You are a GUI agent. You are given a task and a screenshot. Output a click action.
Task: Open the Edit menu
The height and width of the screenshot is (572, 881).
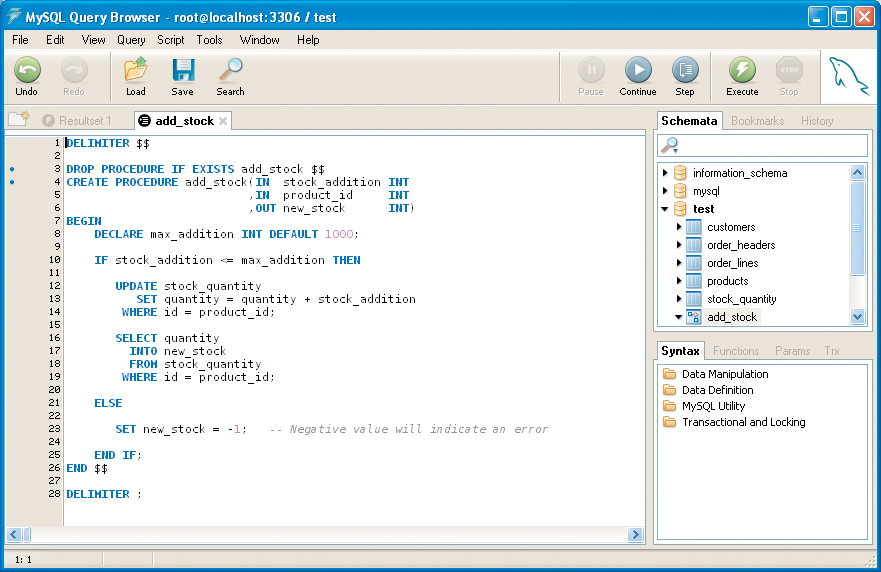pos(55,40)
